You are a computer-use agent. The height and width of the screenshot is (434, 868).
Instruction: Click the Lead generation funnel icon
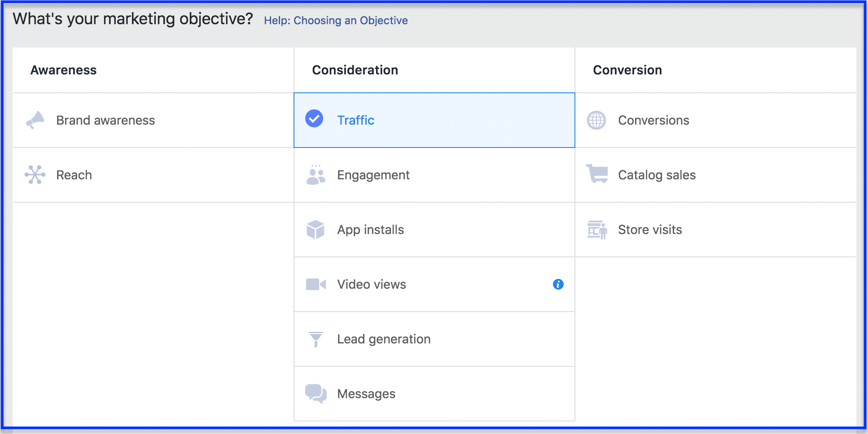tap(316, 339)
